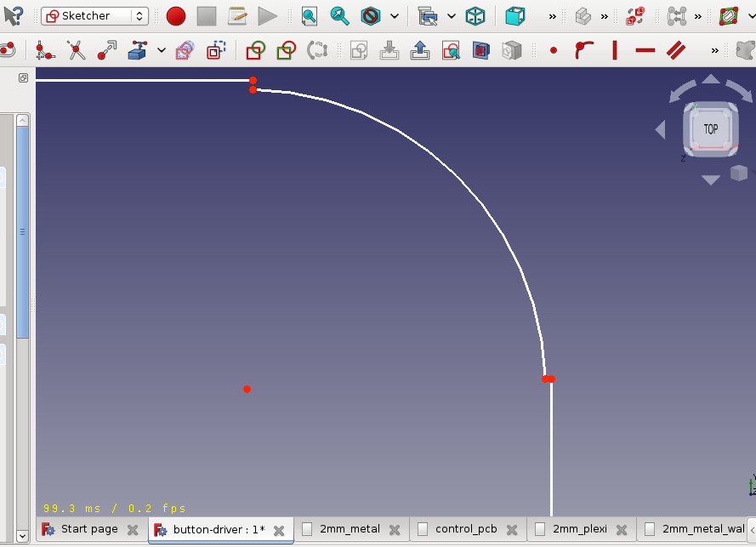The height and width of the screenshot is (547, 756).
Task: Open the macros dialog
Action: [x=236, y=15]
